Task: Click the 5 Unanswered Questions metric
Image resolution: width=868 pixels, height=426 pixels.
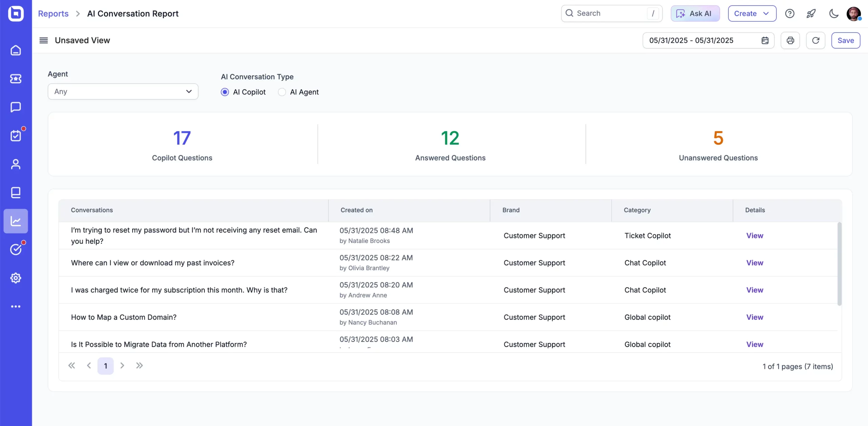Action: [x=718, y=145]
